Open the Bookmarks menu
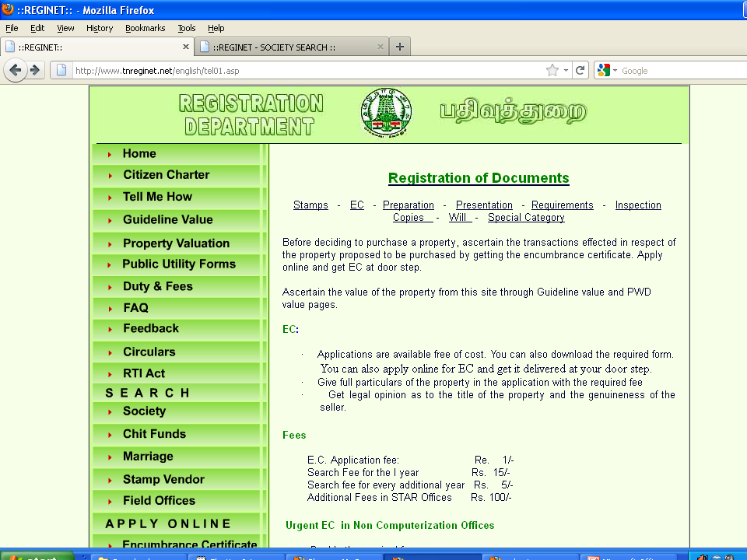The width and height of the screenshot is (747, 560). point(145,28)
